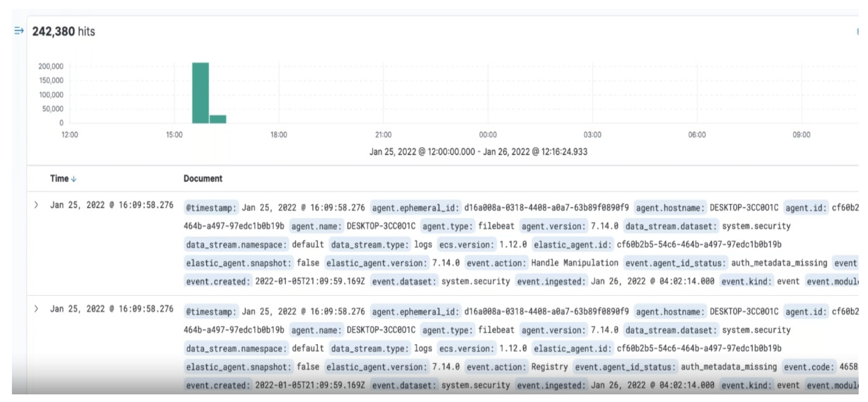
Task: Click event.action field showing Registry
Action: coord(496,367)
